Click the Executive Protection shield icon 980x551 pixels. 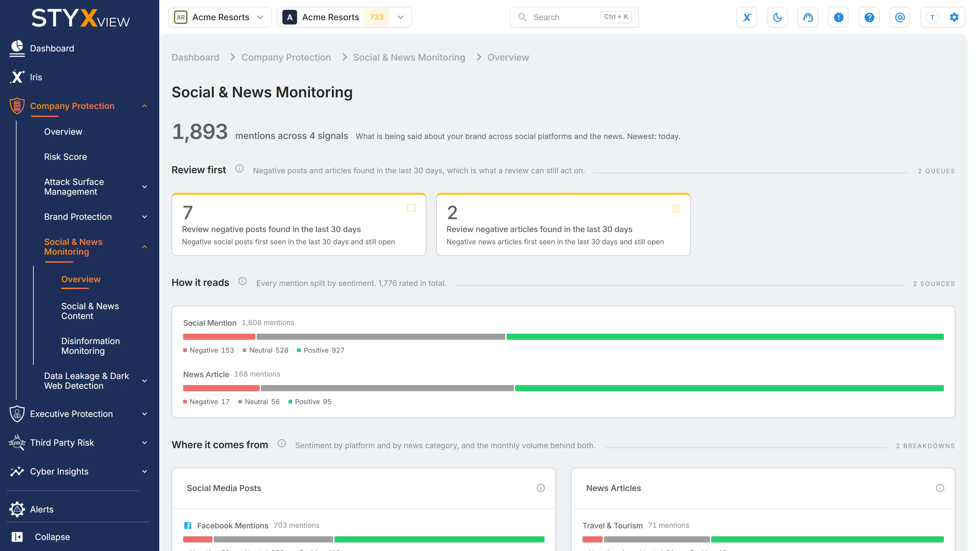(17, 414)
